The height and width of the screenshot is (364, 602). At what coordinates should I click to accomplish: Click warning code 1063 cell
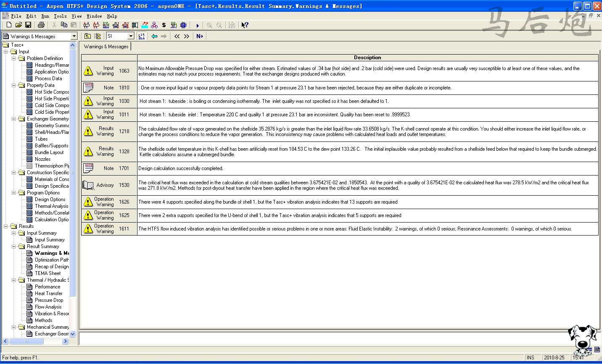point(124,71)
